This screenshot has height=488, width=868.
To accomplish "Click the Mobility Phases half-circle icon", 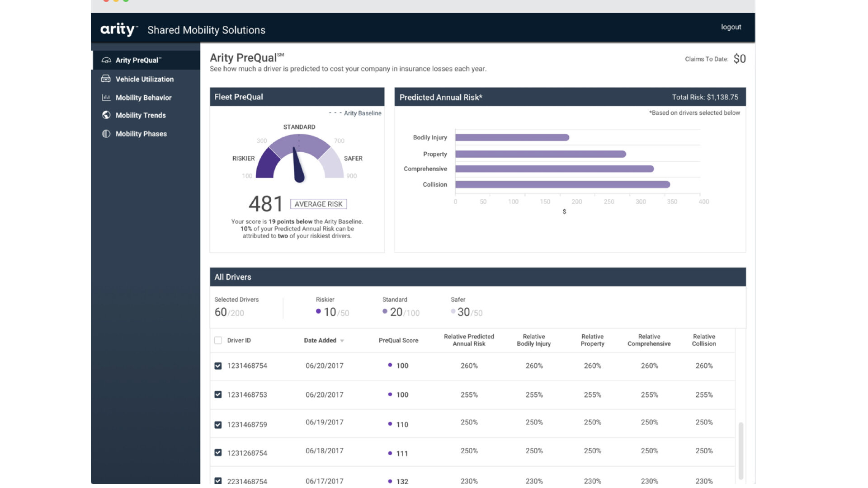I will pyautogui.click(x=106, y=134).
